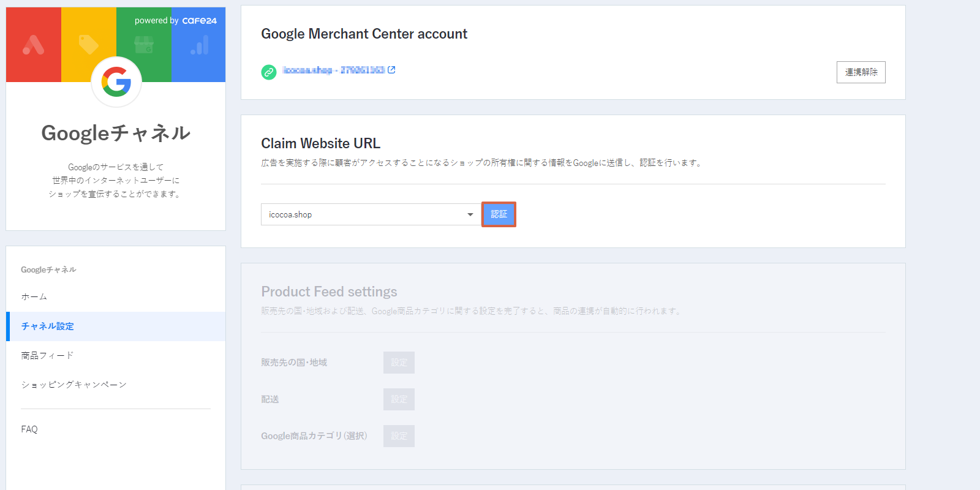Screen dimensions: 980x490
Task: Click the 連携解除 disconnect button
Action: (x=861, y=72)
